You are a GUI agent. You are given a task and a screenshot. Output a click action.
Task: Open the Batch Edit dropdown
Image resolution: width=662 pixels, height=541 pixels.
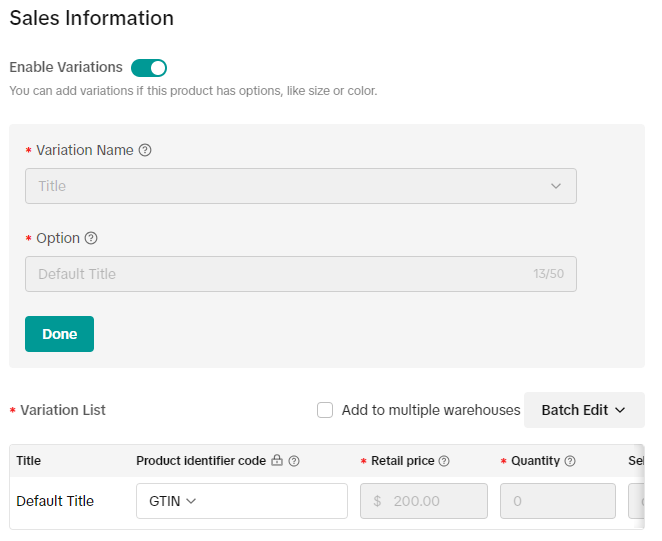click(583, 410)
